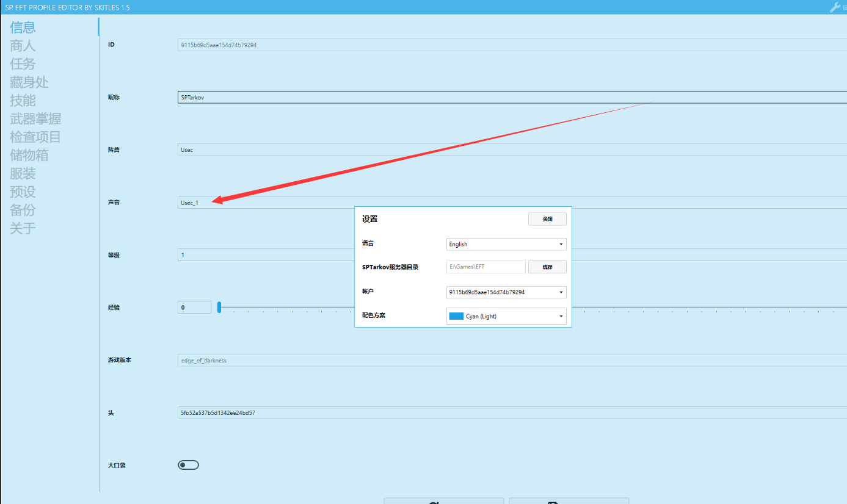Go to the 任务 tab

[x=23, y=63]
